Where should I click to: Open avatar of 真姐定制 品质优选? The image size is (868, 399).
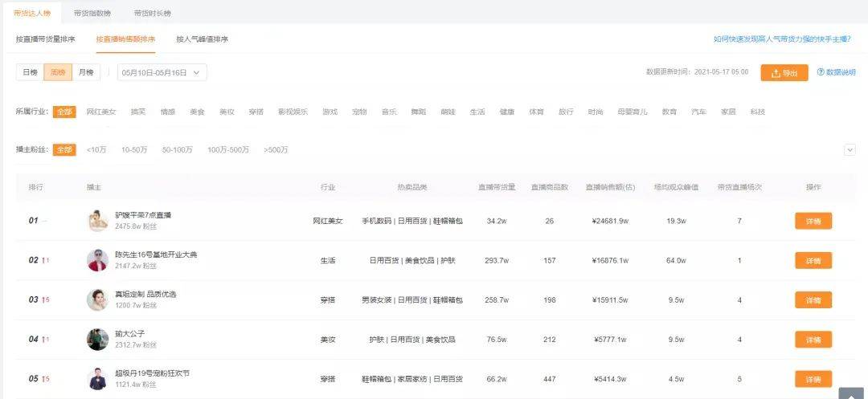[97, 299]
